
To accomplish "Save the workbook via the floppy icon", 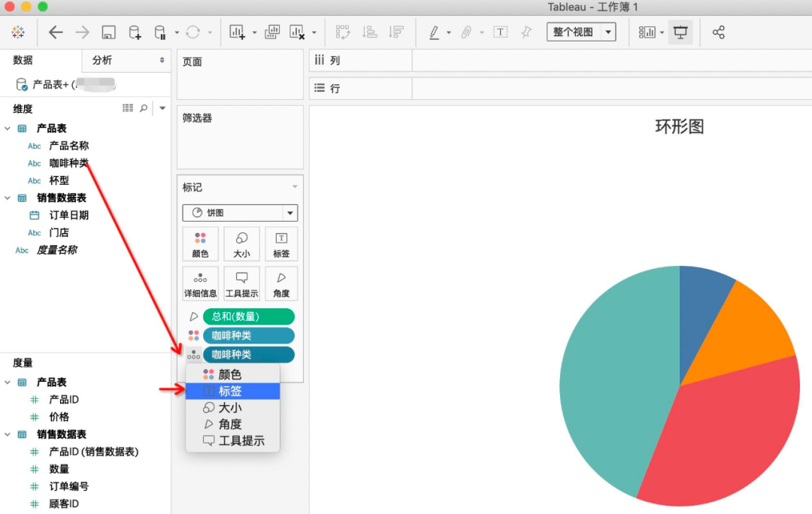I will 108,32.
